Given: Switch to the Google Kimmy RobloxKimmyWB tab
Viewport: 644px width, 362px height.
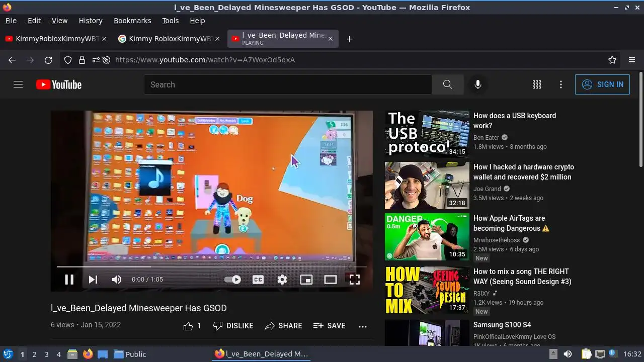Looking at the screenshot, I should pos(169,39).
